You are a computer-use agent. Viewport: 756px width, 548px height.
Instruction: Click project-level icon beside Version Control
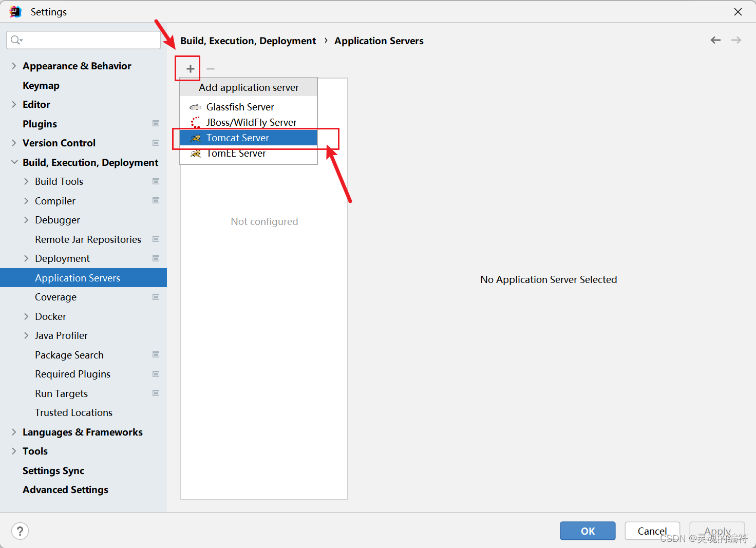click(156, 143)
